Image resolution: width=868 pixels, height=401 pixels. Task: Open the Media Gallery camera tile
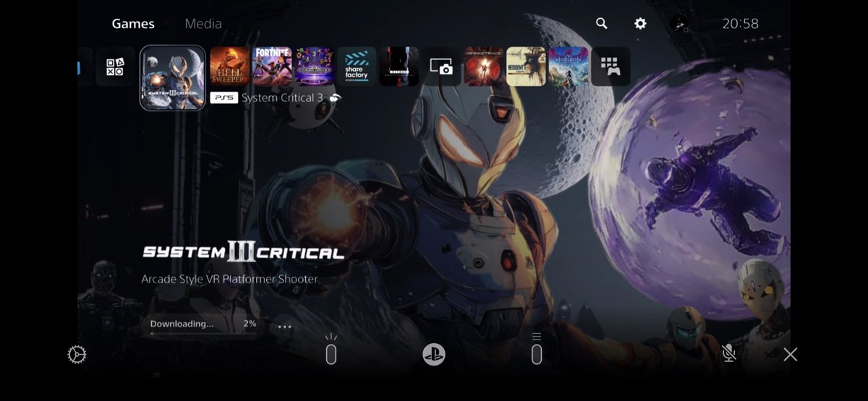tap(441, 66)
